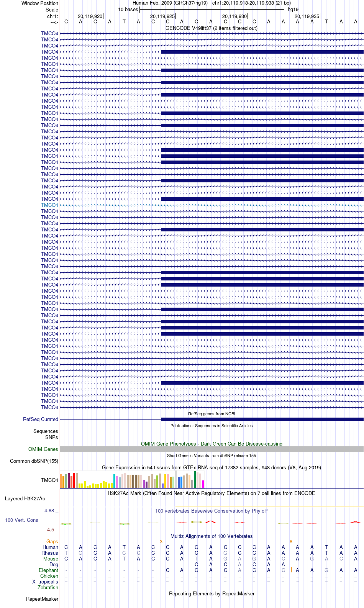Click the magenta bar in GTEx chart

203,484
